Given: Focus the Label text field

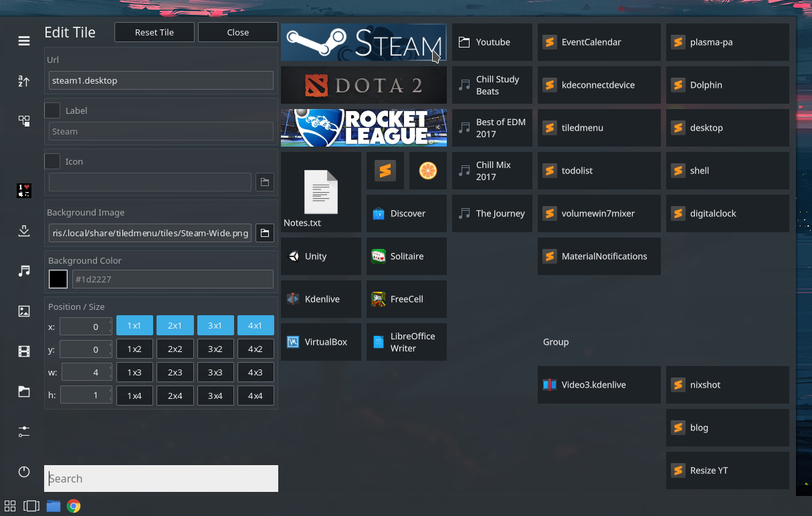Looking at the screenshot, I should click(x=161, y=131).
